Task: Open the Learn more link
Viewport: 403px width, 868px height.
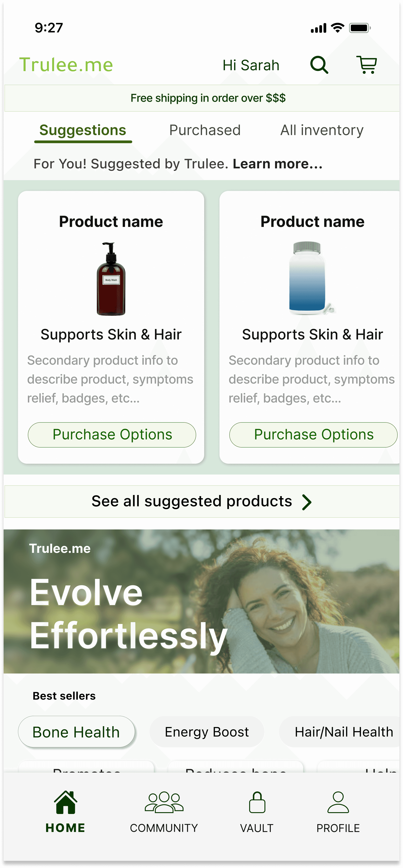Action: coord(278,164)
